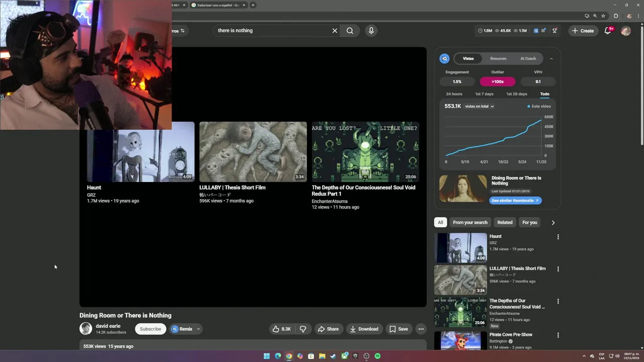Like the video with thumbs up
644x362 pixels.
(x=281, y=329)
